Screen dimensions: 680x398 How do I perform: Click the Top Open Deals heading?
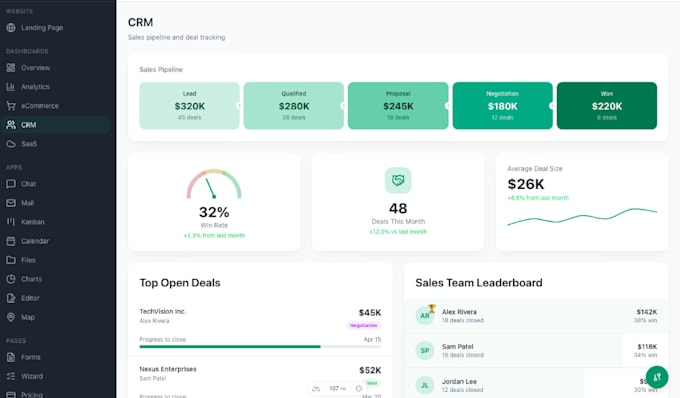(x=180, y=283)
